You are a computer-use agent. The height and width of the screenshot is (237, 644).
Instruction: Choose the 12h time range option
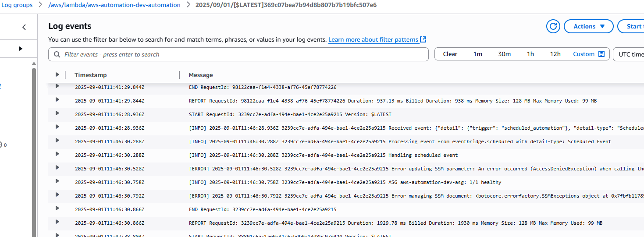pyautogui.click(x=555, y=54)
